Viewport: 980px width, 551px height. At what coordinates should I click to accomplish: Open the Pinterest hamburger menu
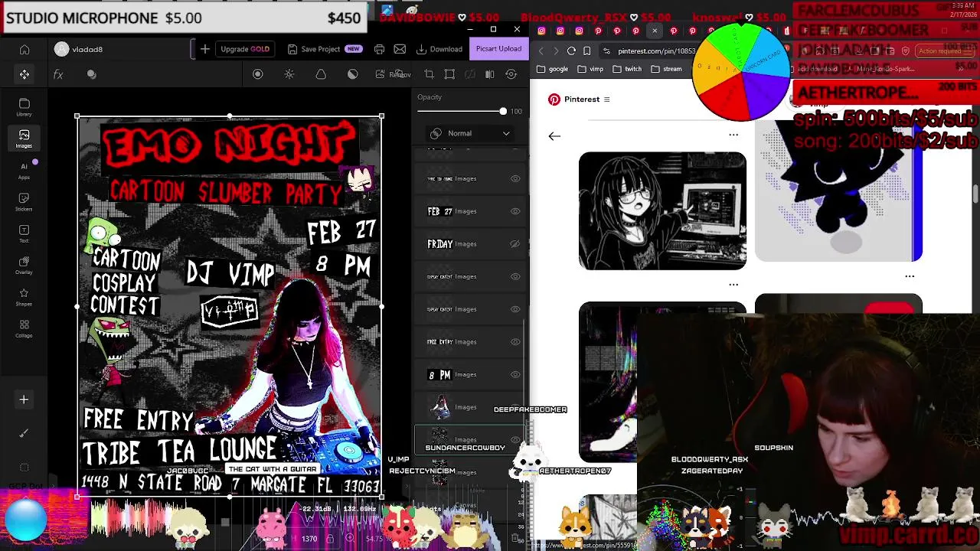click(x=606, y=99)
